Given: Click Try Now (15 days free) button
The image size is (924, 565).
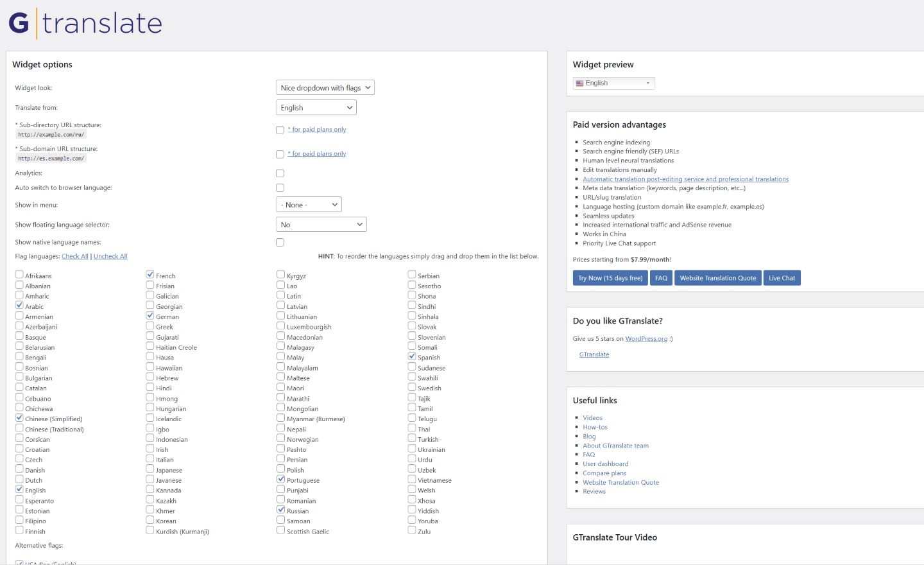Looking at the screenshot, I should click(610, 278).
